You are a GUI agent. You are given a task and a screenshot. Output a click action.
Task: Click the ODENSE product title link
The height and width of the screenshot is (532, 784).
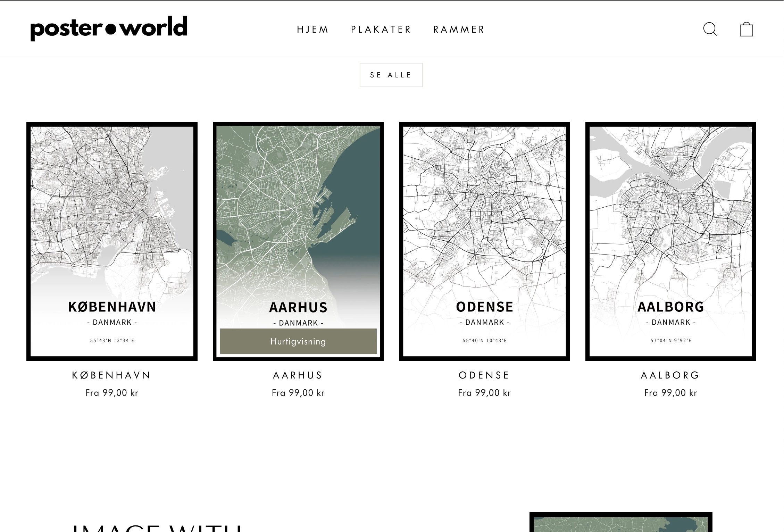pos(484,375)
